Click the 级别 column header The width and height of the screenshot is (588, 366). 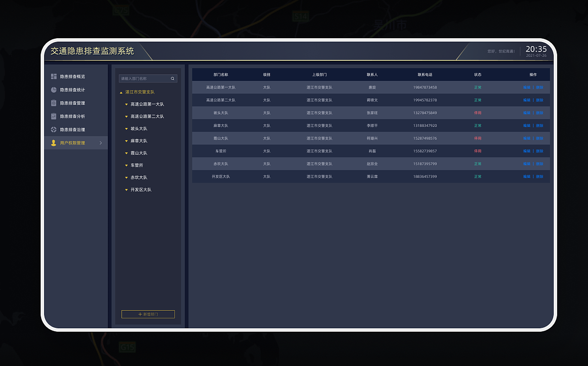pyautogui.click(x=267, y=74)
